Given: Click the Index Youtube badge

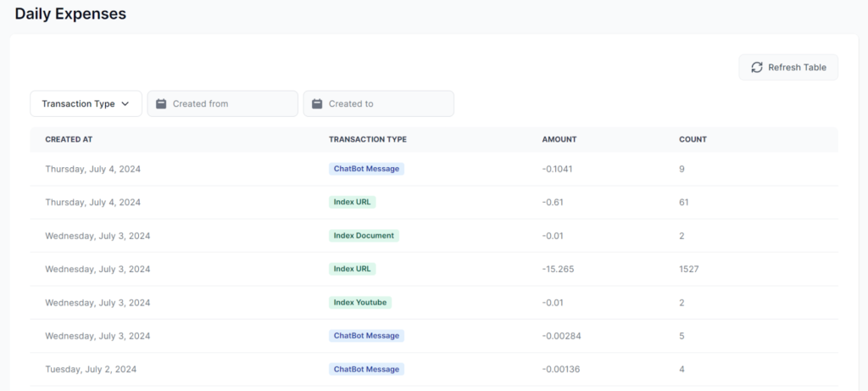Looking at the screenshot, I should point(360,302).
